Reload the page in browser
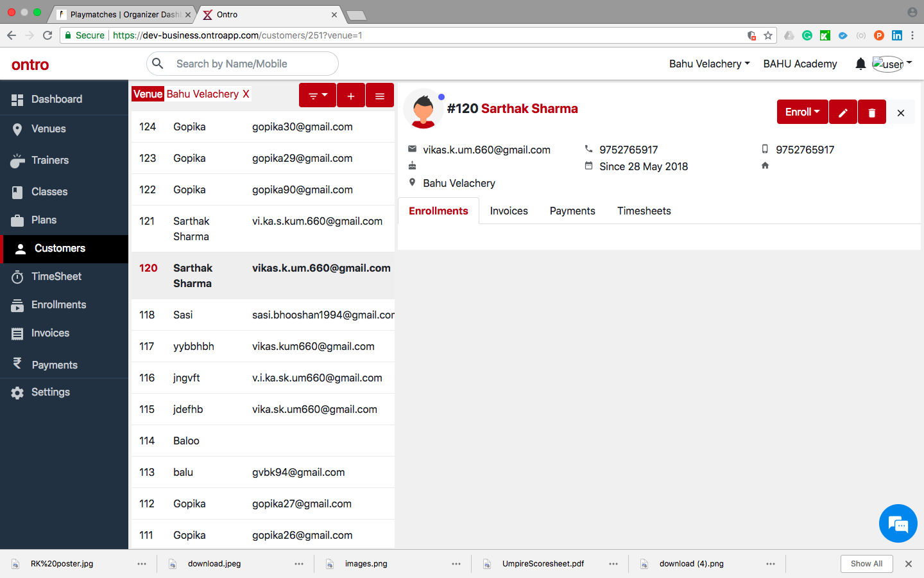The width and height of the screenshot is (924, 578). pyautogui.click(x=47, y=35)
